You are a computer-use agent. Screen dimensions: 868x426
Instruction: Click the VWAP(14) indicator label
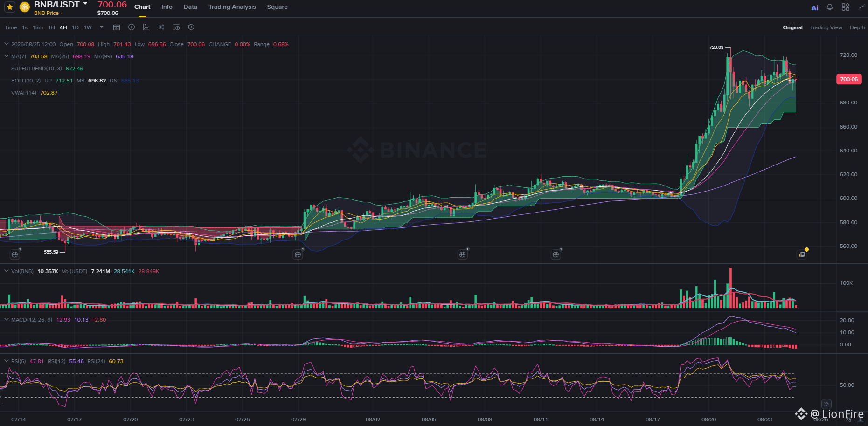click(24, 93)
